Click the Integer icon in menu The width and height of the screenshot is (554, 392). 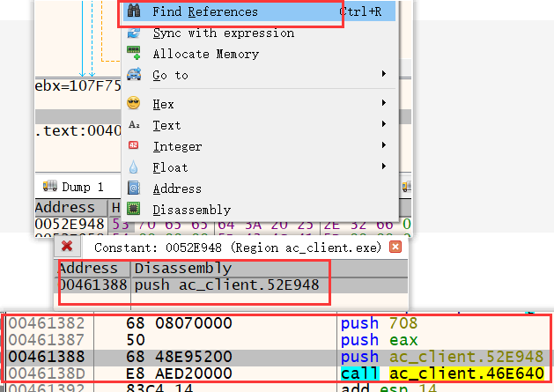pyautogui.click(x=134, y=146)
